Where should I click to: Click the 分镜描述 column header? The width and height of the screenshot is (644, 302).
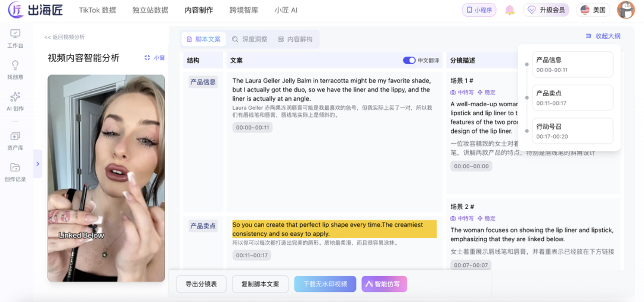click(x=463, y=60)
